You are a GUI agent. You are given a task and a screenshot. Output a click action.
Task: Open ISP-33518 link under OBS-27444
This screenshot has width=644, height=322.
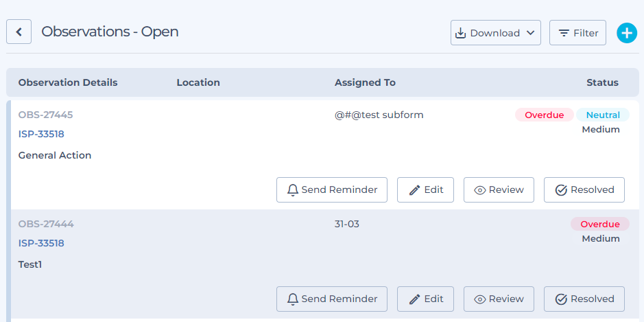click(x=41, y=243)
